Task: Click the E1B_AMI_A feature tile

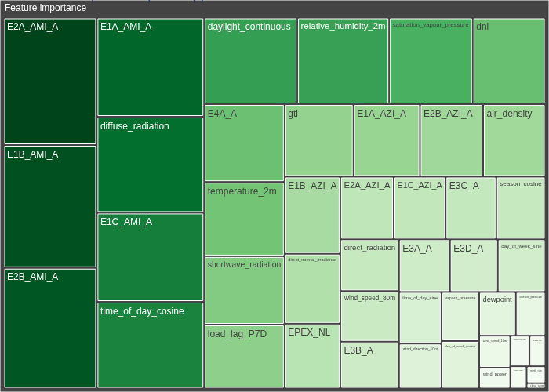Action: pyautogui.click(x=50, y=206)
